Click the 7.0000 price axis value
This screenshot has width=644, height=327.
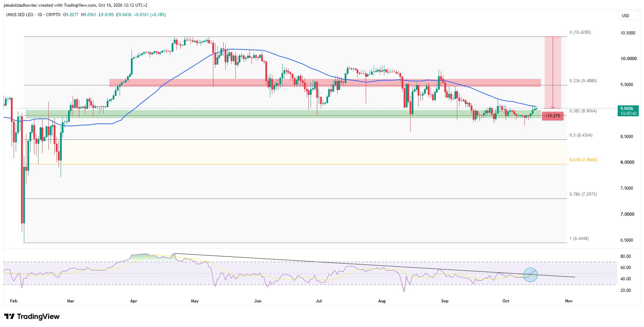[x=627, y=214]
